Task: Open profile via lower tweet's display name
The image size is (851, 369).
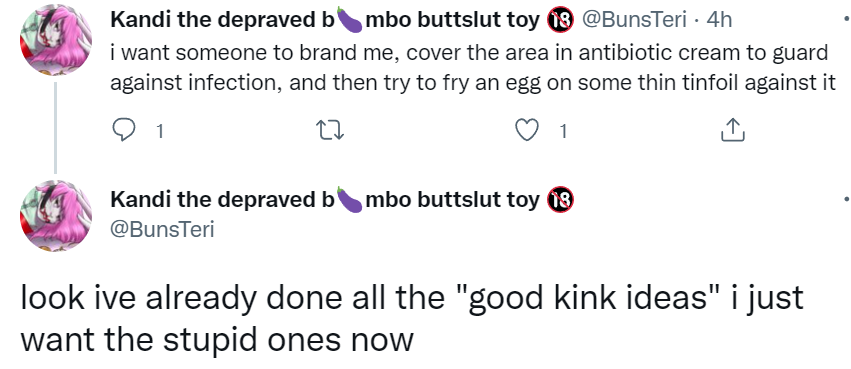Action: pyautogui.click(x=325, y=200)
